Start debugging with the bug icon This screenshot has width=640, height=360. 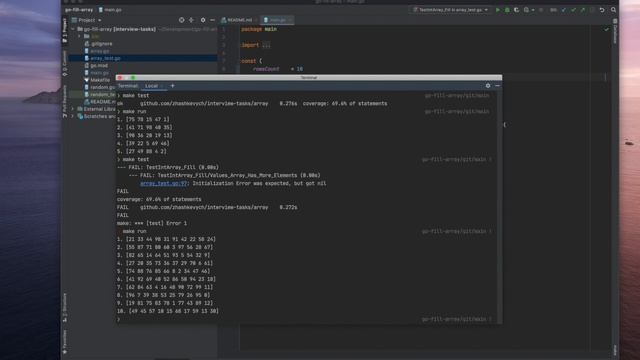(507, 10)
